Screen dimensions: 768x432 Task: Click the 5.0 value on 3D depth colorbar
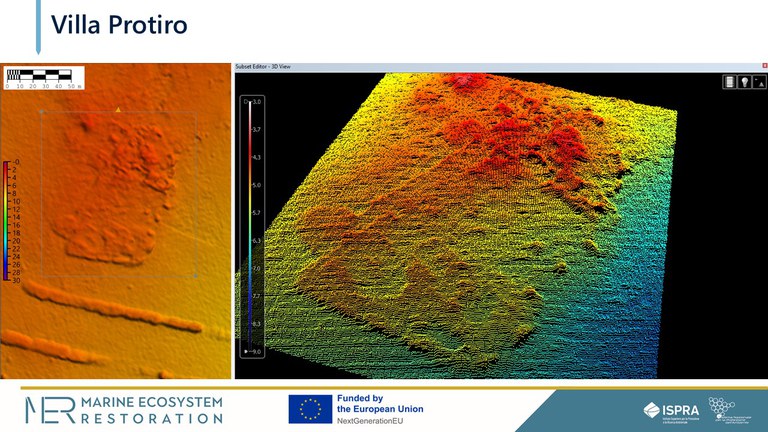click(257, 185)
